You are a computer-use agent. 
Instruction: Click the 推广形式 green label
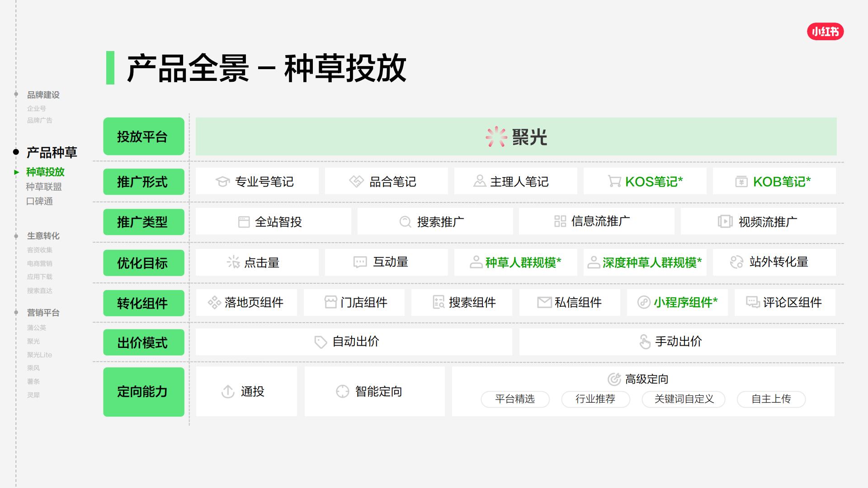(x=144, y=182)
